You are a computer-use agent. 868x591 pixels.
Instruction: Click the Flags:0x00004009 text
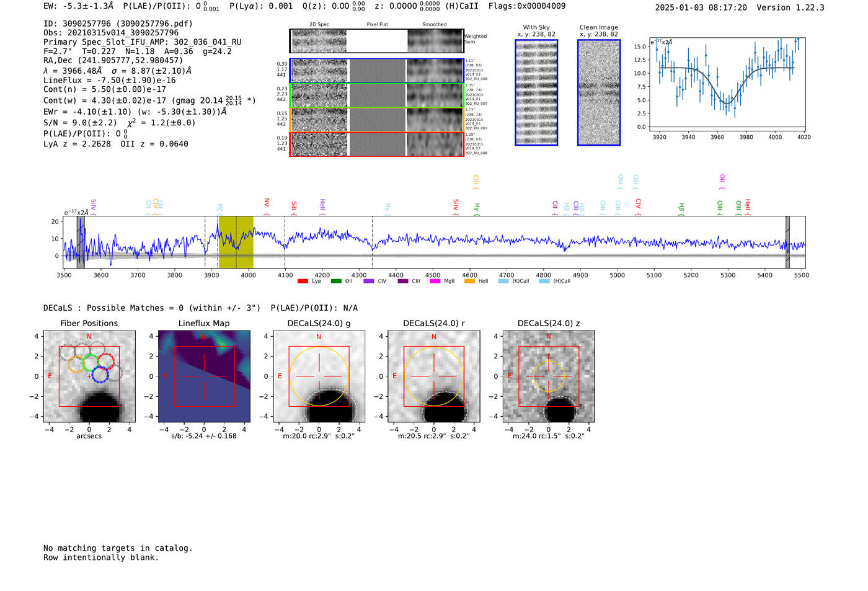[x=527, y=6]
